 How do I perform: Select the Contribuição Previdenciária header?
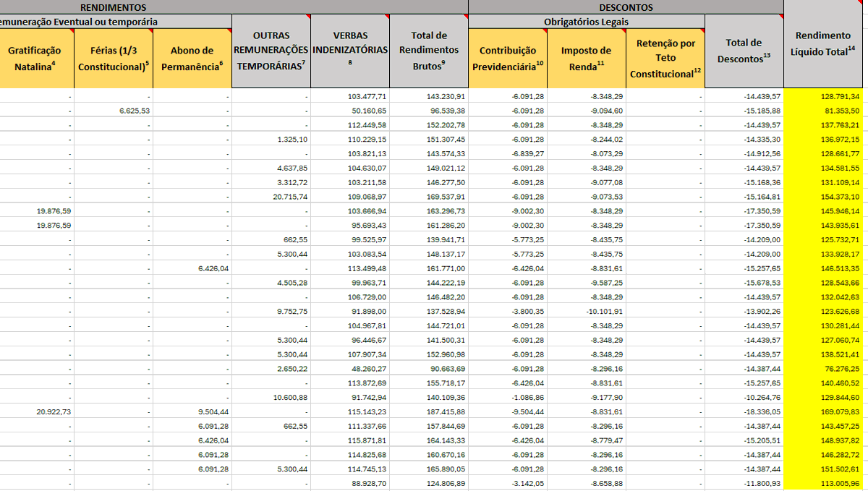coord(508,59)
